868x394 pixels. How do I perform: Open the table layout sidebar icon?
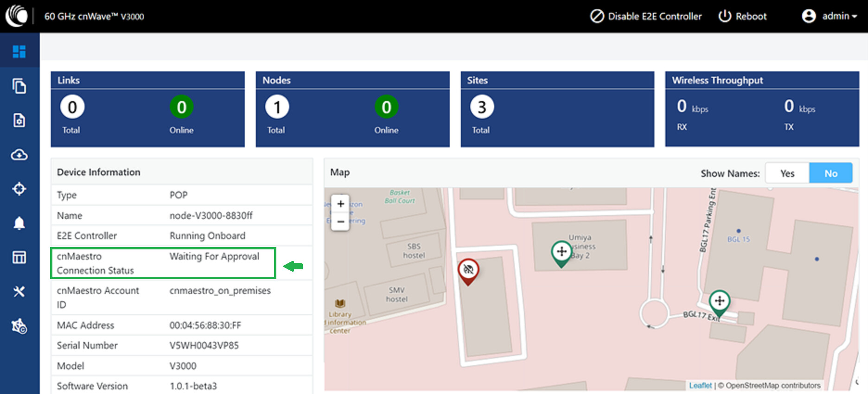click(x=19, y=257)
